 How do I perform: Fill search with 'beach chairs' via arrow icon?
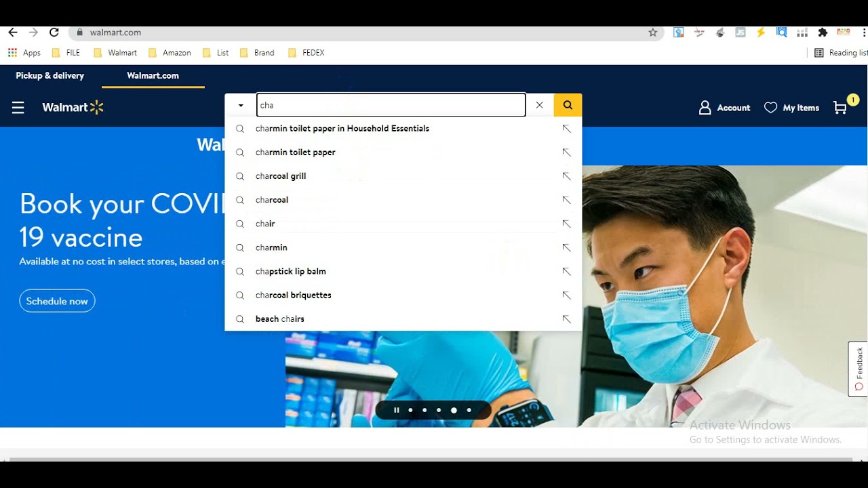tap(566, 319)
